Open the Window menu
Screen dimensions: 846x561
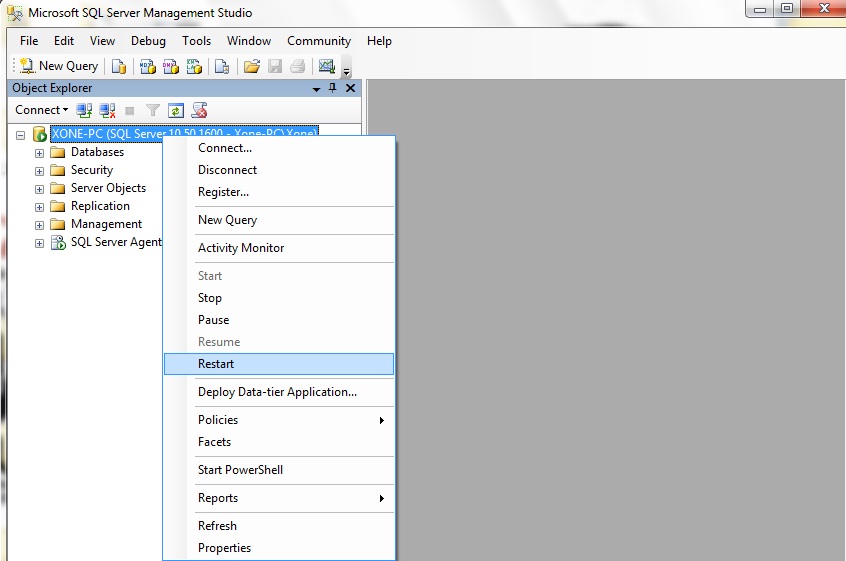[249, 41]
